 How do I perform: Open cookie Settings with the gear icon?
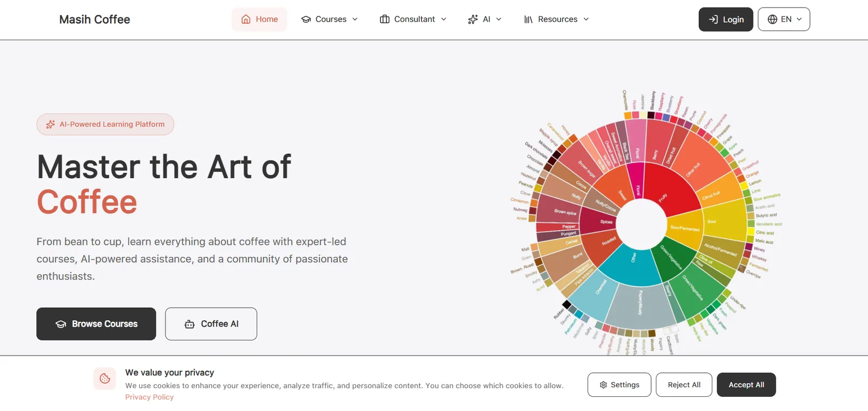tap(603, 385)
